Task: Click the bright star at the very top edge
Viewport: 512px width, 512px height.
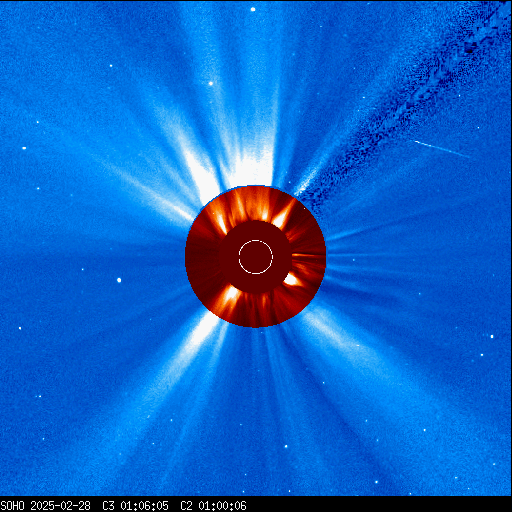Action: pos(253,9)
